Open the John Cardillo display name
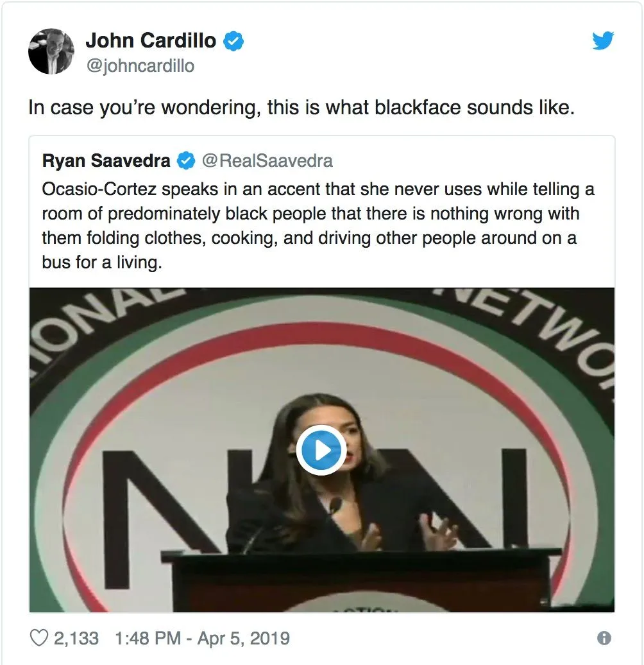Viewport: 644px width, 665px height. click(x=151, y=41)
